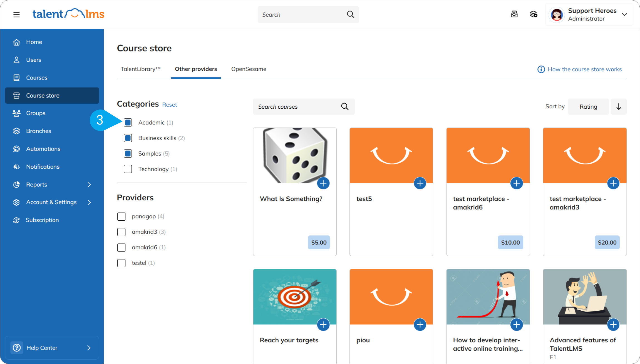640x364 pixels.
Task: Open the messages inbox icon
Action: (514, 14)
